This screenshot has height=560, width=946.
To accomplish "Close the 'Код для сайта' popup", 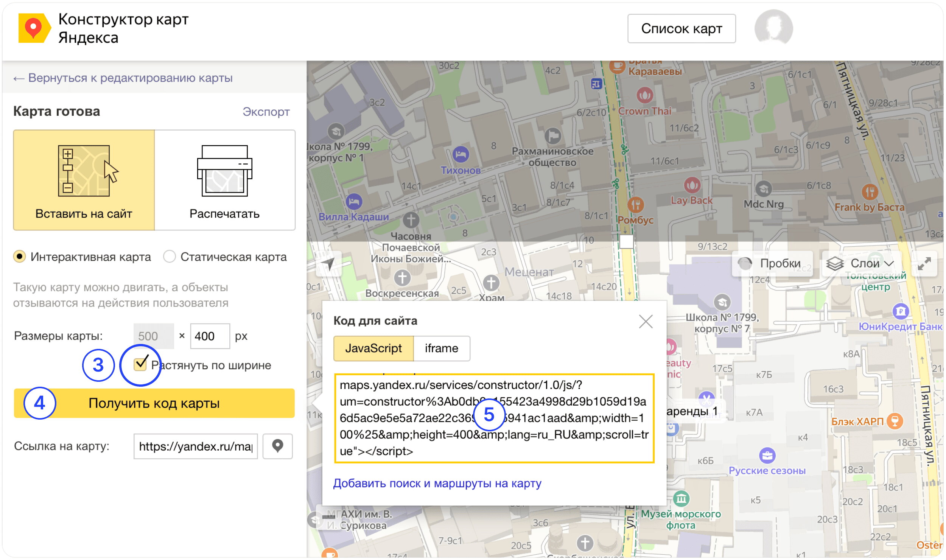I will [646, 322].
